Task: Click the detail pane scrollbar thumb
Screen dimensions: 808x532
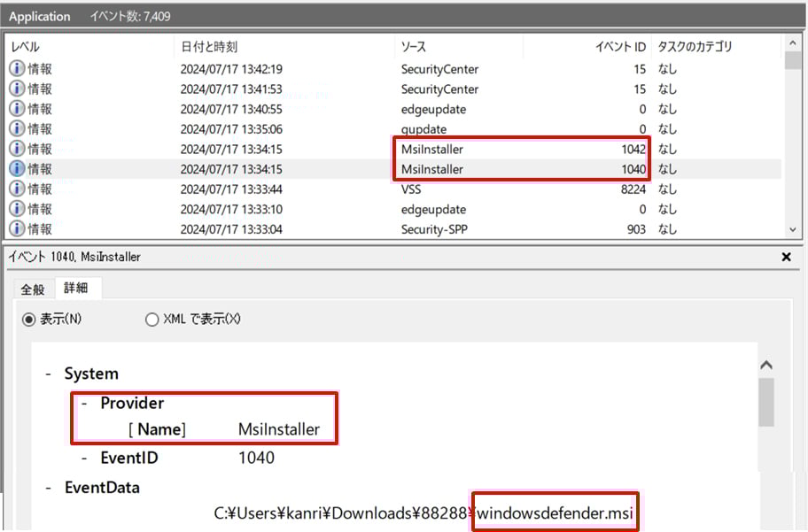Action: pos(766,402)
